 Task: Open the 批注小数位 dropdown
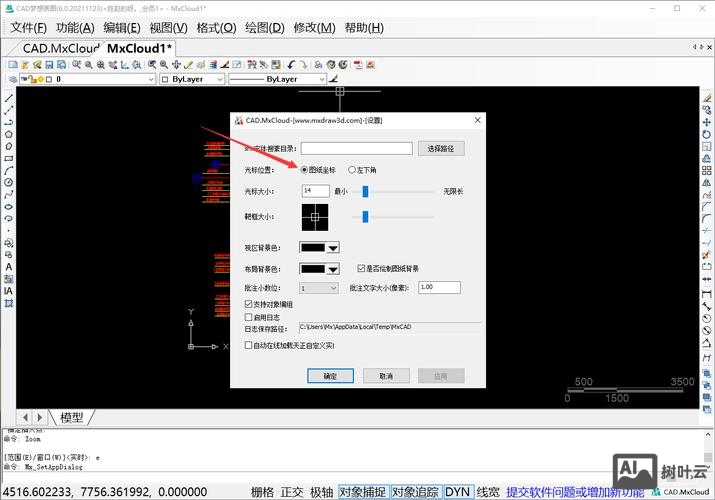tap(333, 288)
